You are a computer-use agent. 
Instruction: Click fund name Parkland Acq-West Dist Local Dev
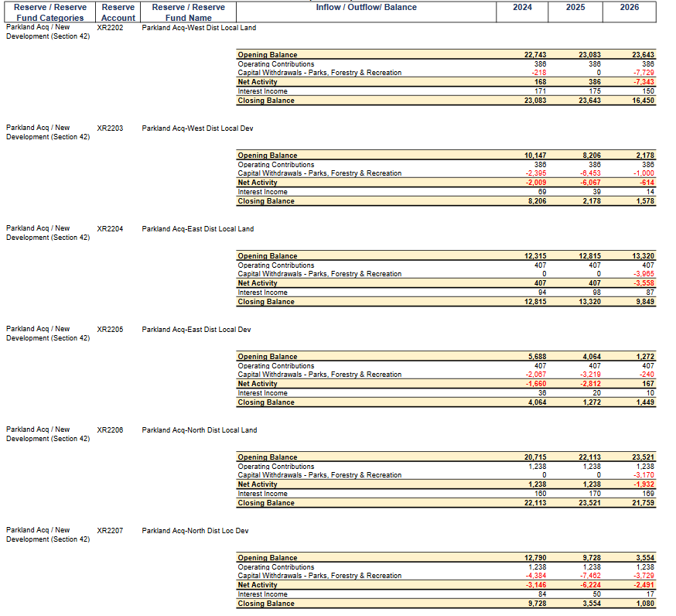pyautogui.click(x=197, y=128)
